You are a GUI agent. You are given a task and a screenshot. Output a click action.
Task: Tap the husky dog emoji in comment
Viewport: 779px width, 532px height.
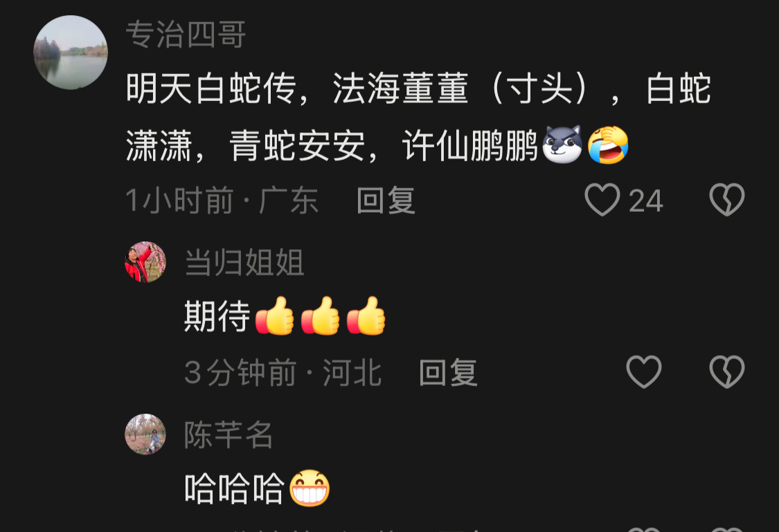coord(562,145)
